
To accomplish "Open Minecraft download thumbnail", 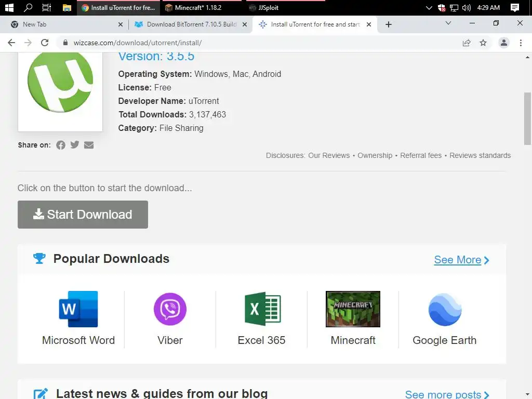I will [x=353, y=309].
